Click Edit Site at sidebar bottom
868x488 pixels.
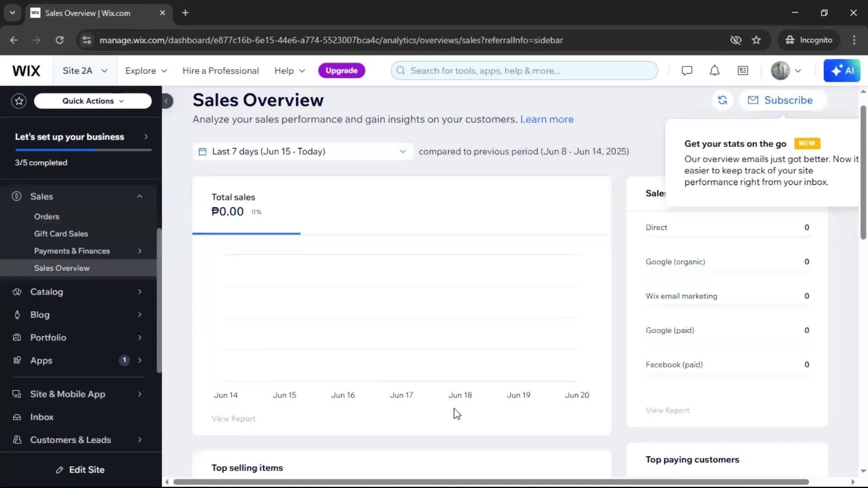pyautogui.click(x=80, y=470)
